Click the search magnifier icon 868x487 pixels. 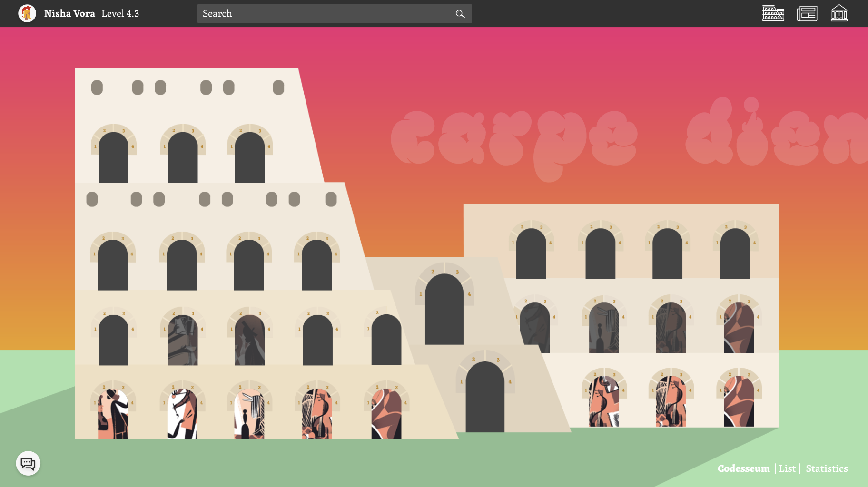coord(460,14)
